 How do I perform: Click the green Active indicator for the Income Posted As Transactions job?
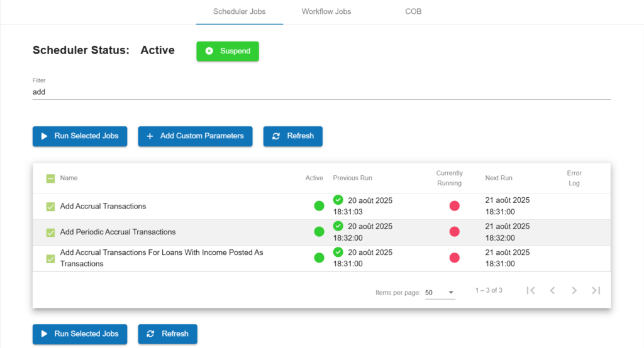click(319, 258)
